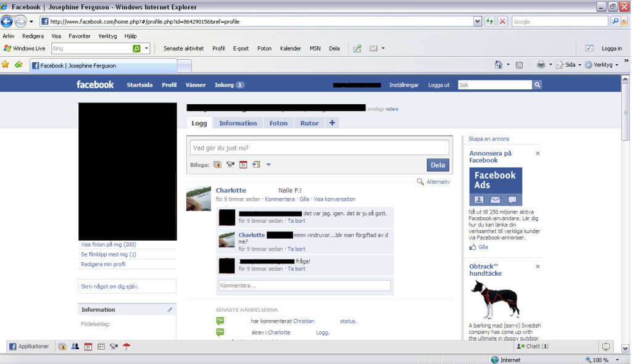
Task: Open Inkorg with 1 message
Action: click(230, 85)
